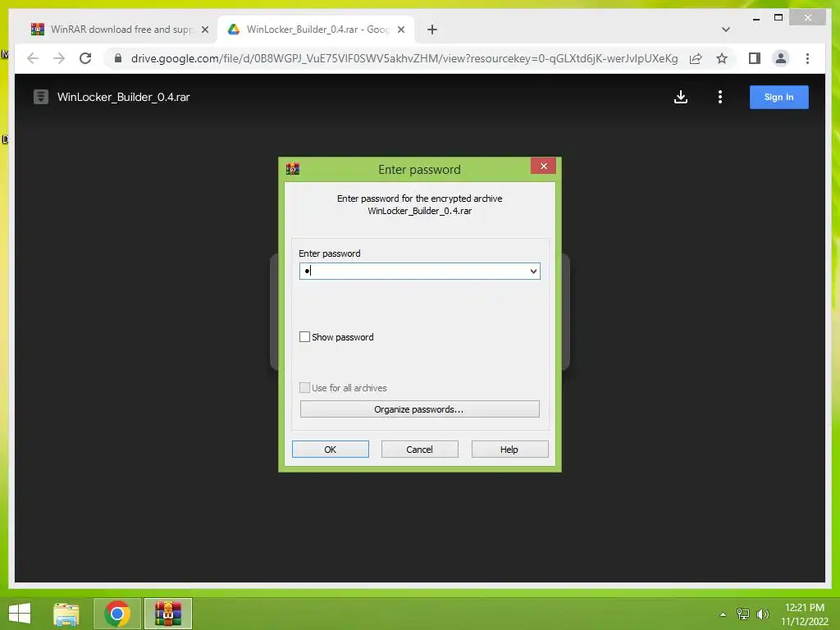The image size is (840, 630).
Task: Open Chrome profile avatar menu
Action: click(781, 58)
